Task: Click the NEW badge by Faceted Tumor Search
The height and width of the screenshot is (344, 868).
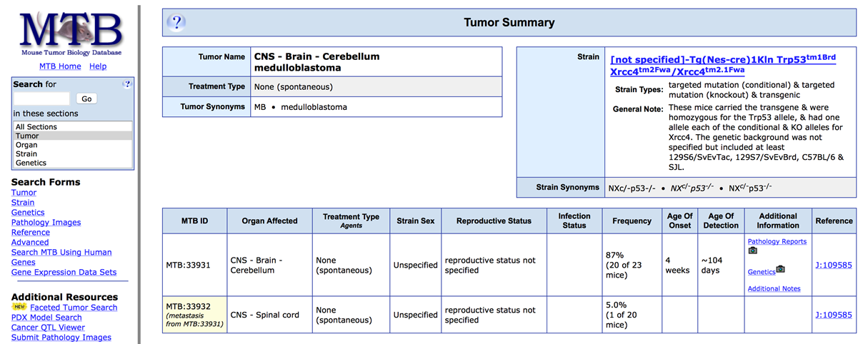Action: pos(19,307)
